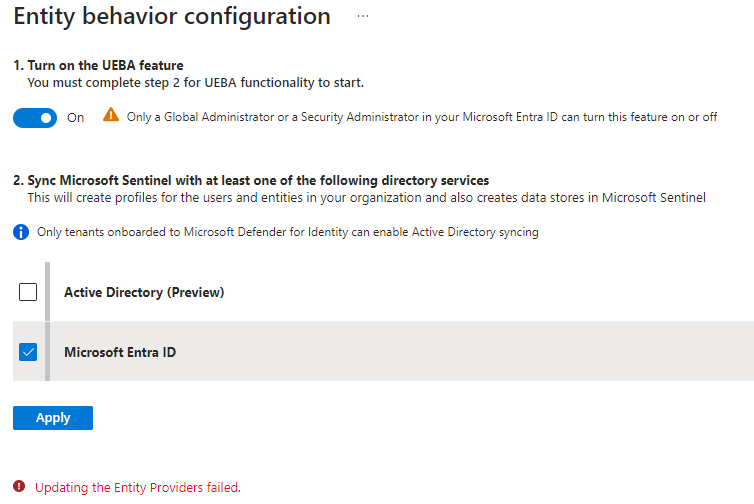Click the gray bar beside the Active Directory row

pyautogui.click(x=48, y=292)
